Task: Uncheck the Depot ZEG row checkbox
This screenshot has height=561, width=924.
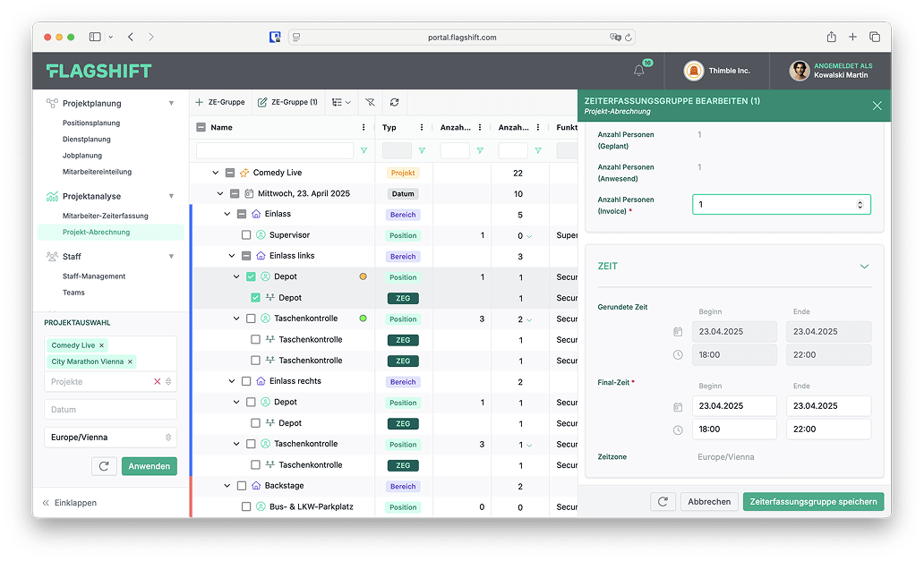Action: (255, 298)
